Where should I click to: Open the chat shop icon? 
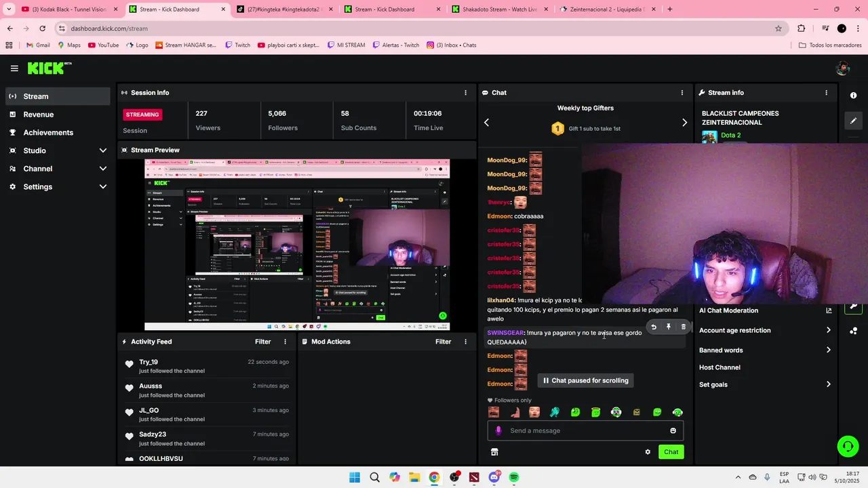[x=494, y=452]
